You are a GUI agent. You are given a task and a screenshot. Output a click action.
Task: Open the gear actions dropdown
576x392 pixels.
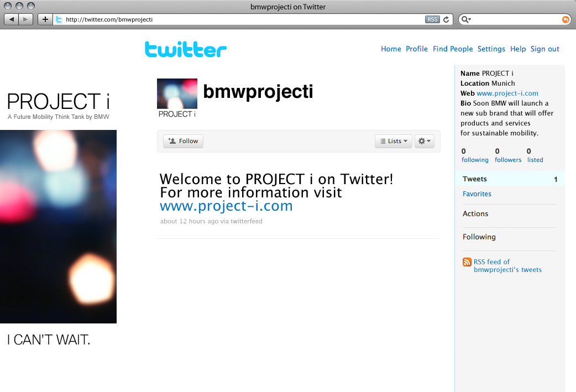(x=425, y=141)
